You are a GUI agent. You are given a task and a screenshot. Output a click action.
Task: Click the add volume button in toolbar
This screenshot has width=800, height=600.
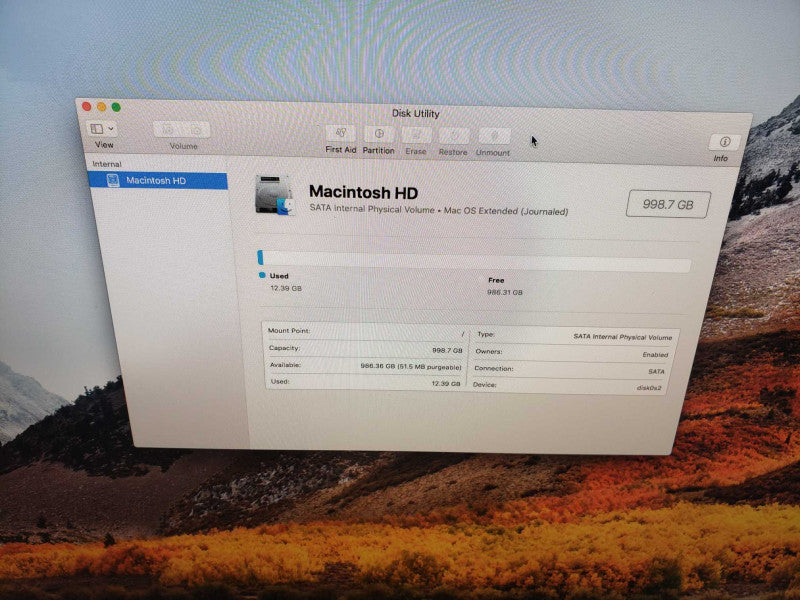(168, 130)
